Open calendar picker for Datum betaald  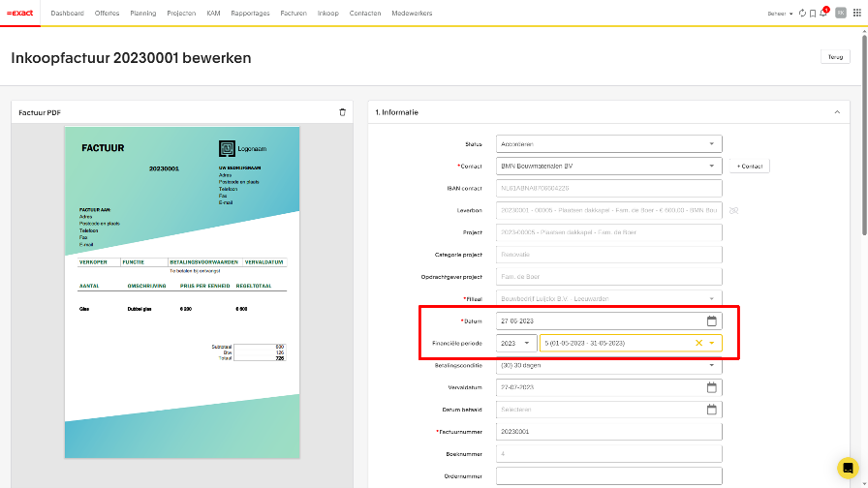711,410
